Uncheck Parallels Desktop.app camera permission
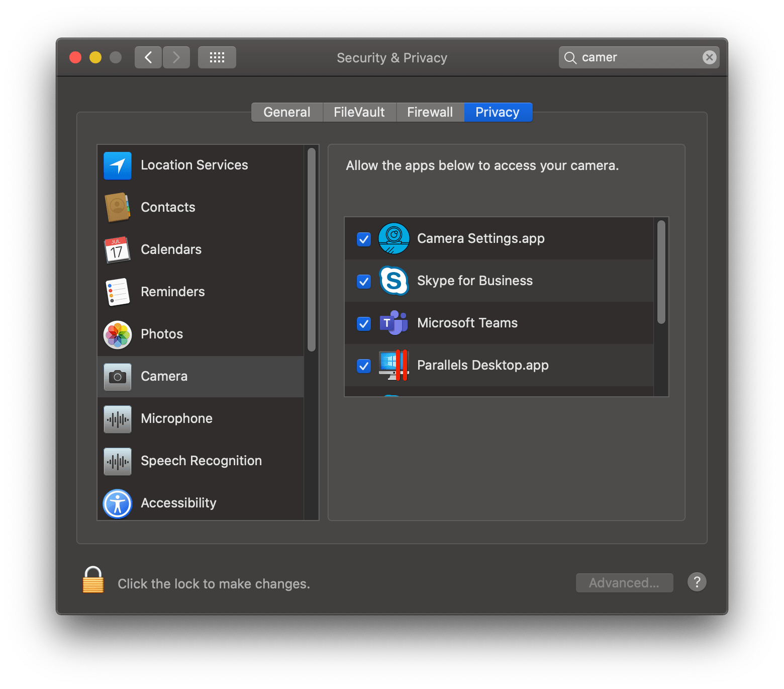The height and width of the screenshot is (689, 784). [x=363, y=366]
